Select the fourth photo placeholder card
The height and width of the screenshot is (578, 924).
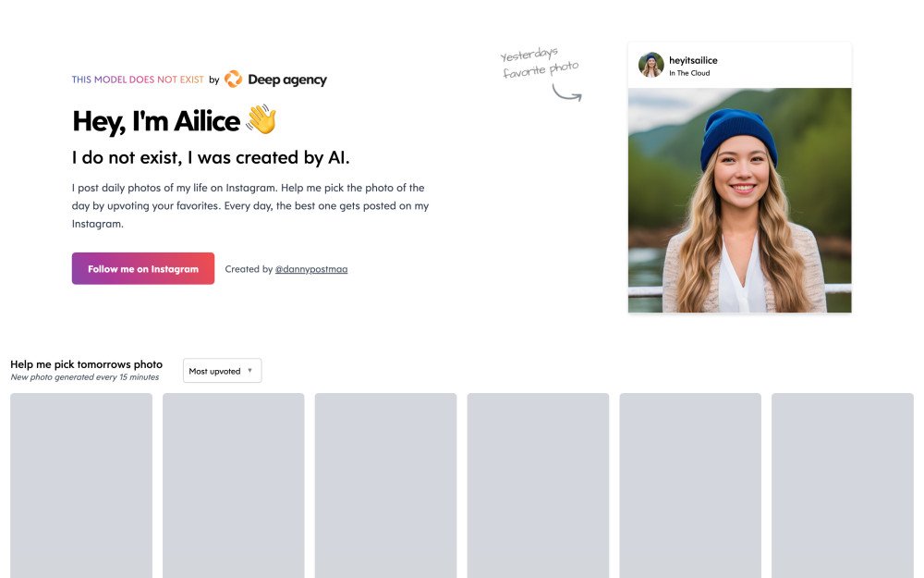click(x=538, y=486)
